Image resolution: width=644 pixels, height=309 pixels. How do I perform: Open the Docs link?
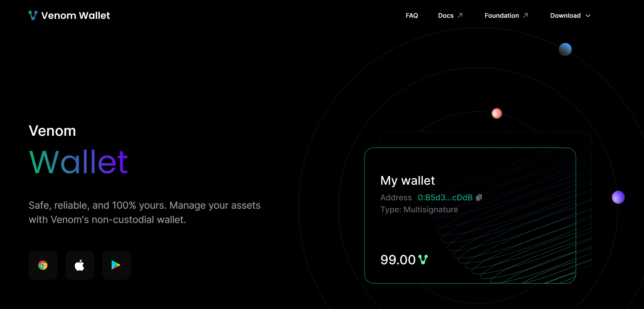click(x=446, y=16)
